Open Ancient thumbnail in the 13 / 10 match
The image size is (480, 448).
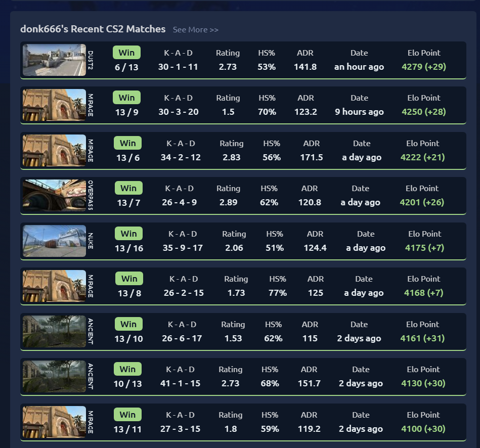54,331
